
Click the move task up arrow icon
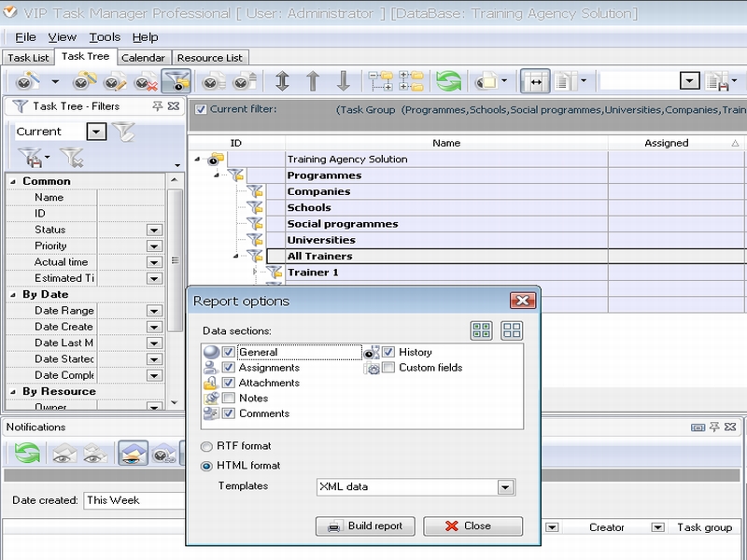313,81
